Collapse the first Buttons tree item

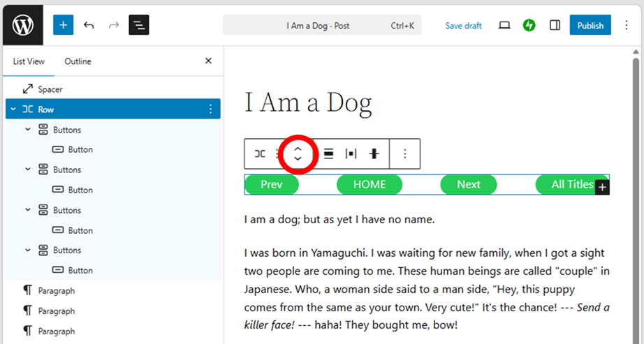point(27,130)
